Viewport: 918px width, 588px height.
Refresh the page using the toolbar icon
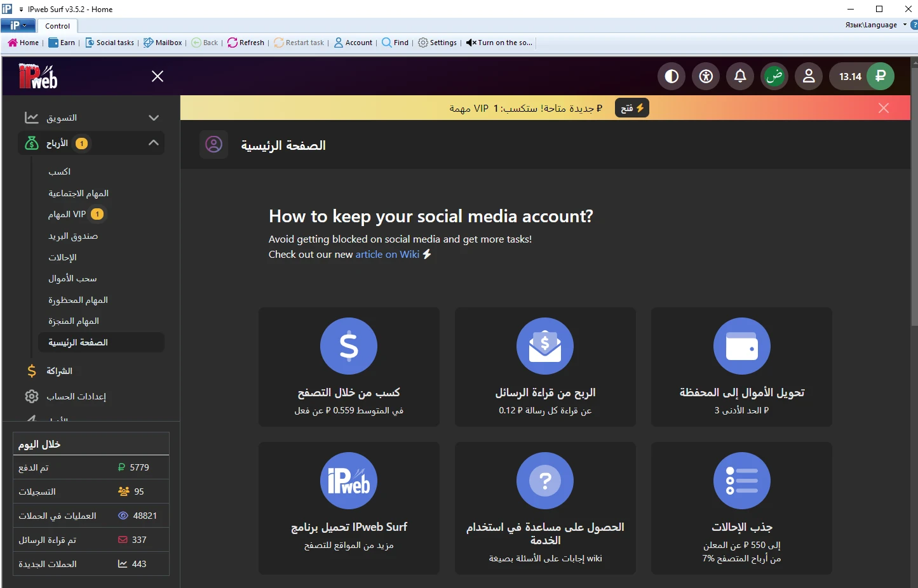[246, 43]
